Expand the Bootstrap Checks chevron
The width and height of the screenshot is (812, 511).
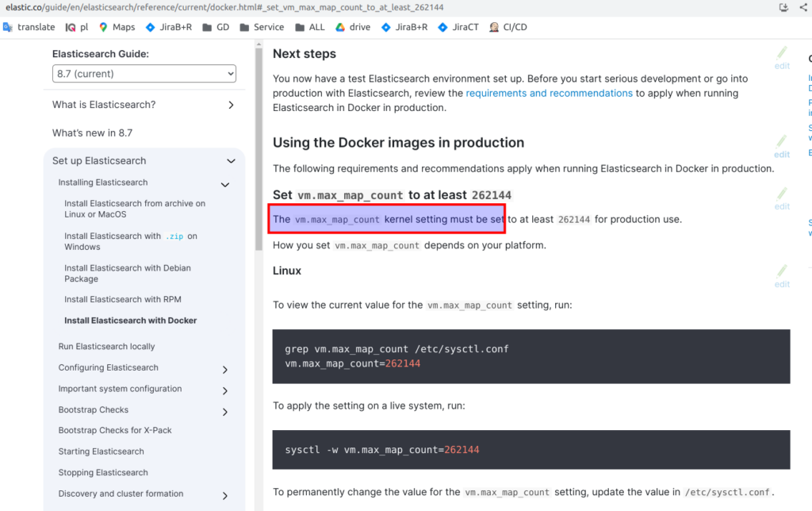coord(225,412)
